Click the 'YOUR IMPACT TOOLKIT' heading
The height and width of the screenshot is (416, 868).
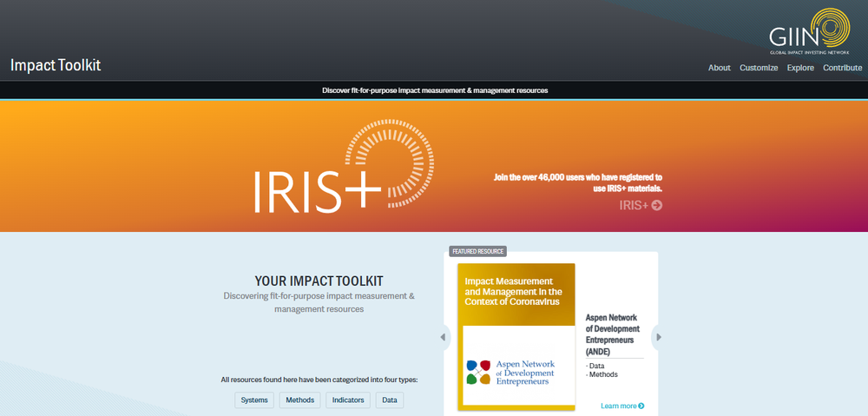pyautogui.click(x=319, y=281)
